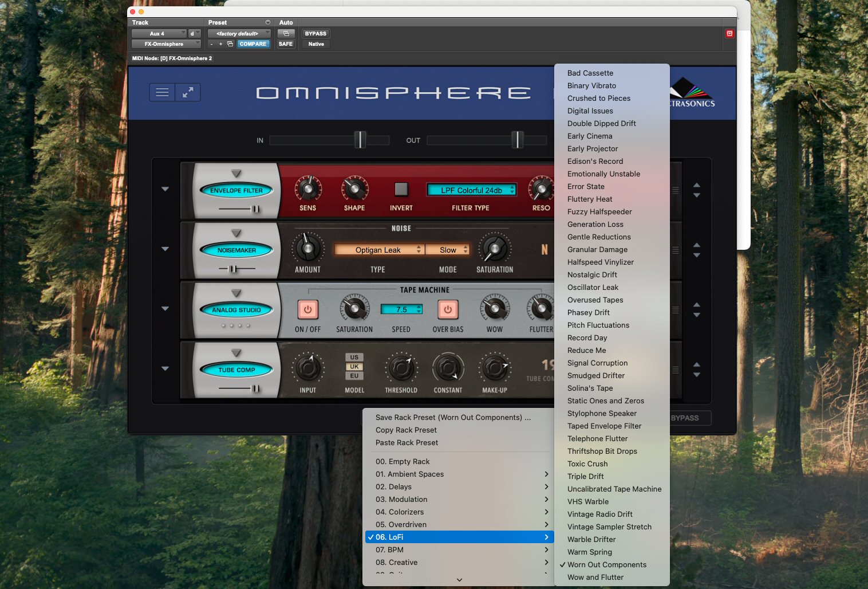
Task: Open the LPF Colorful 24db filter type dropdown
Action: [x=471, y=190]
